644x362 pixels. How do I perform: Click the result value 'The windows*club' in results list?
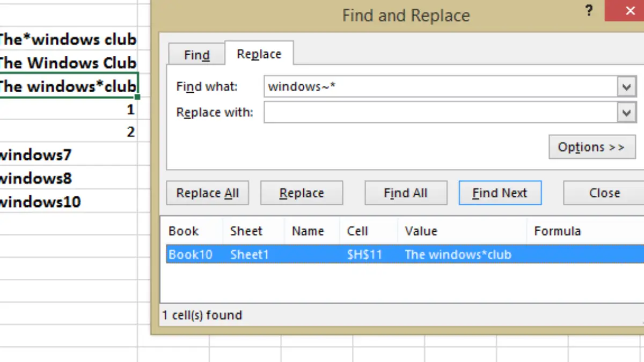(x=458, y=254)
